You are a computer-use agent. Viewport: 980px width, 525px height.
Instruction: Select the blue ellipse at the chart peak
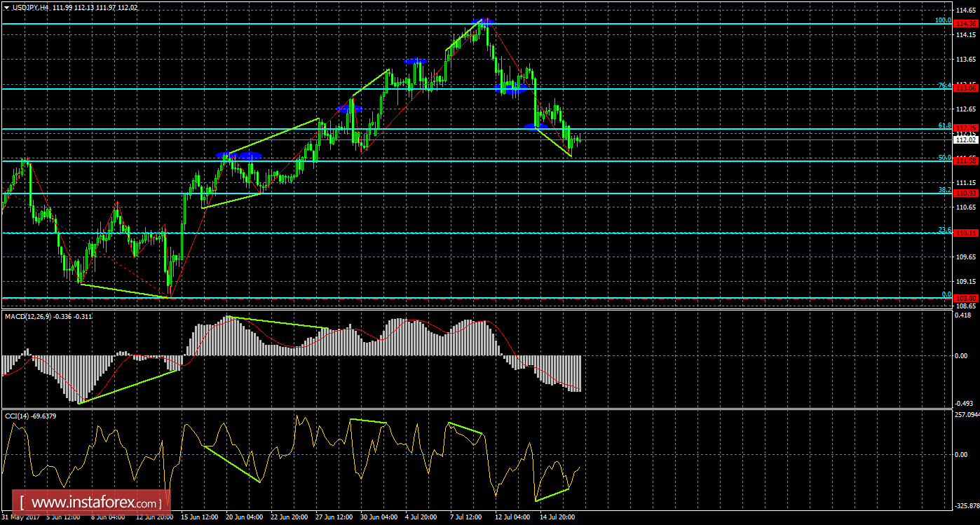pyautogui.click(x=483, y=22)
